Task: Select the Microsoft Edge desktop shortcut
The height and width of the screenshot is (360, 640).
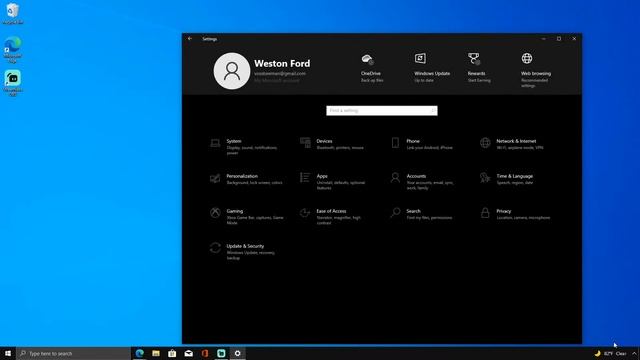Action: pyautogui.click(x=13, y=50)
